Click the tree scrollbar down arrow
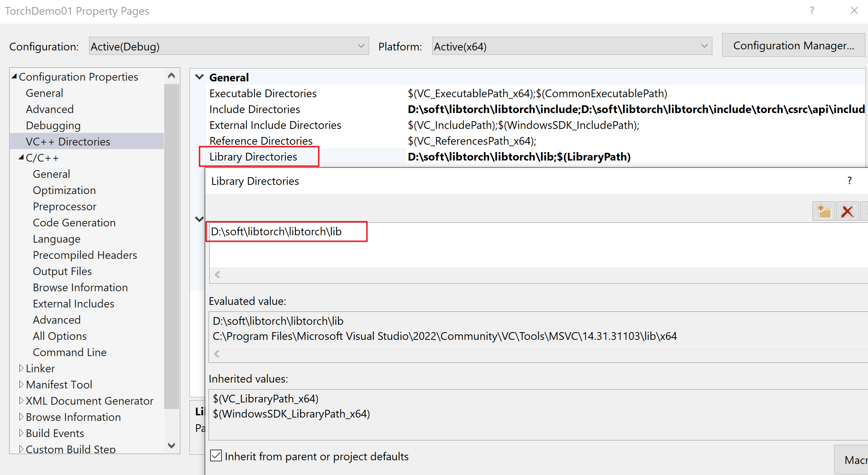 pyautogui.click(x=171, y=445)
